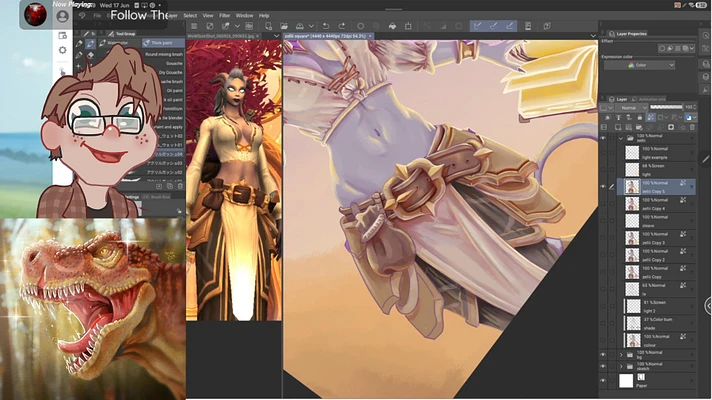712x400 pixels.
Task: Open the View menu
Action: pos(208,15)
